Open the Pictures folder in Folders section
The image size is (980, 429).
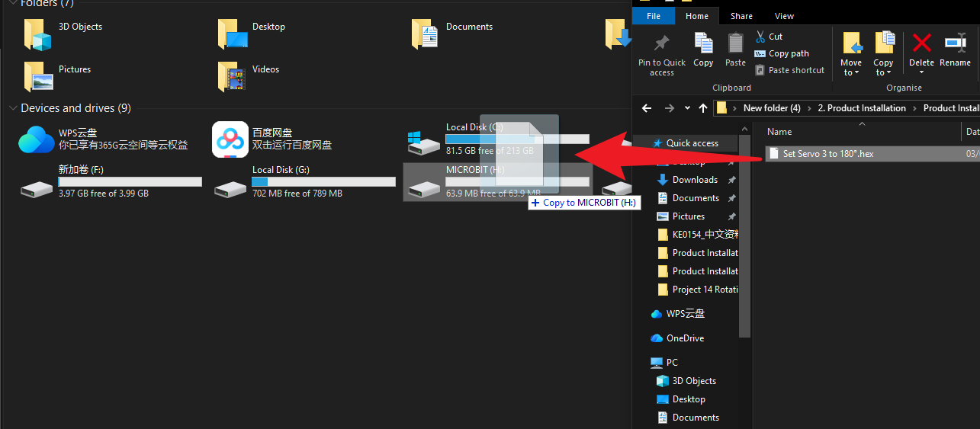[58, 76]
